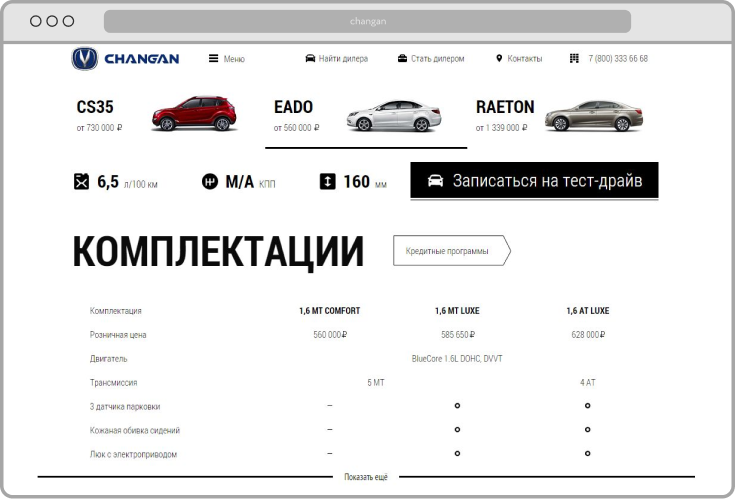Image resolution: width=735 pixels, height=499 pixels.
Task: Click the phone keypad icon
Action: pyautogui.click(x=574, y=59)
